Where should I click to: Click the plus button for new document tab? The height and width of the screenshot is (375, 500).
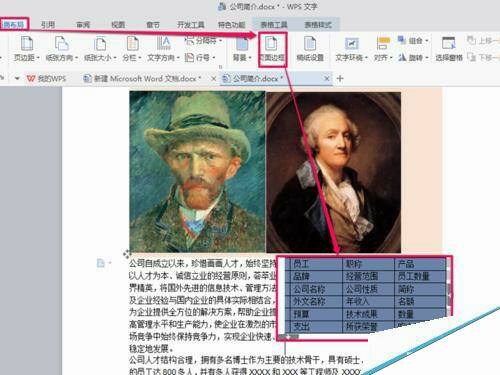tap(340, 79)
